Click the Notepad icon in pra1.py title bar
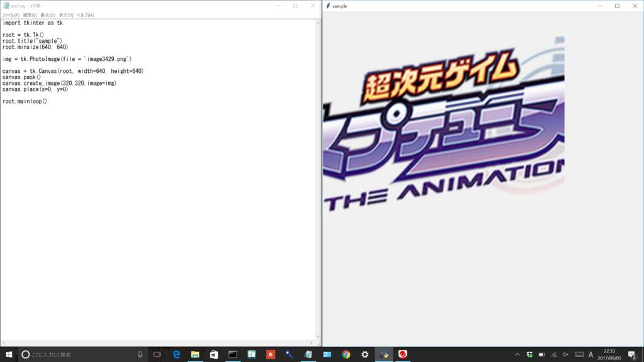The height and width of the screenshot is (362, 644). coord(6,6)
